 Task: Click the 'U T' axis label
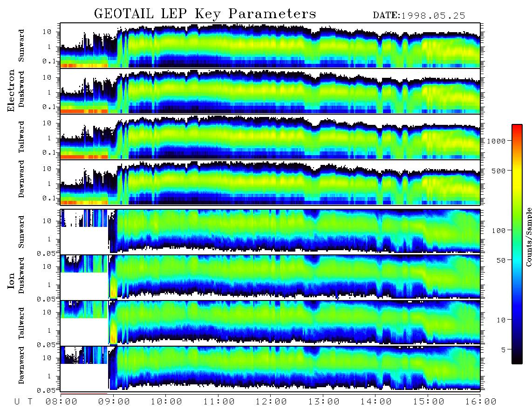coord(23,402)
